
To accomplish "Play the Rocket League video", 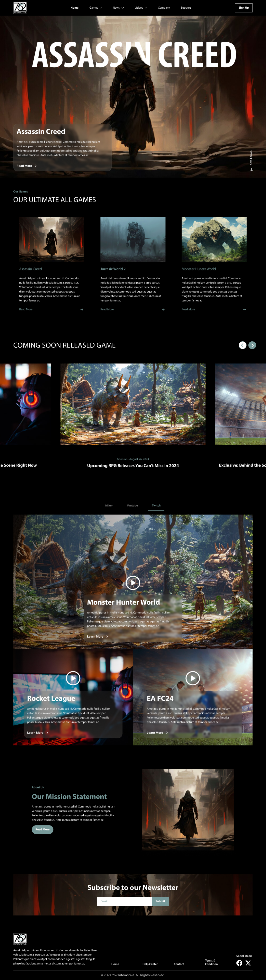I will pyautogui.click(x=73, y=678).
